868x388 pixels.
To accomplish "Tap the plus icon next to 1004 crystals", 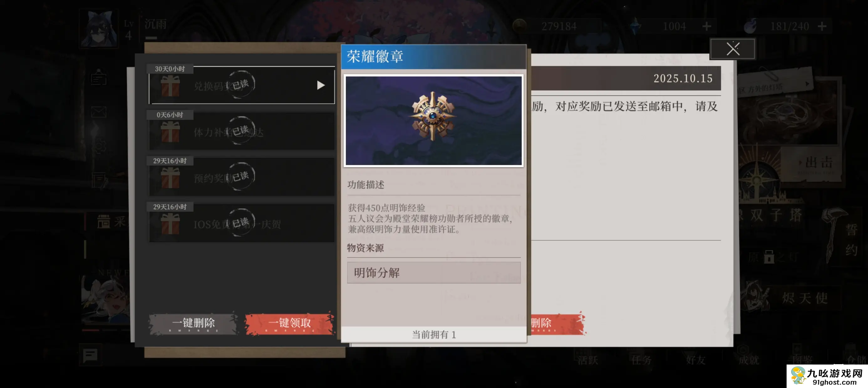I will click(707, 26).
